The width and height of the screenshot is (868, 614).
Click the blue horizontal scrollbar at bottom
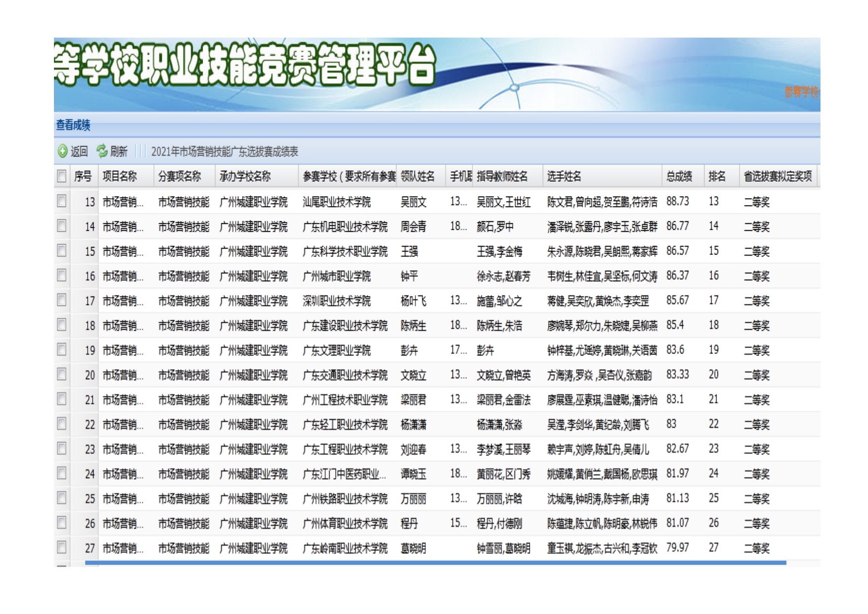point(435,563)
